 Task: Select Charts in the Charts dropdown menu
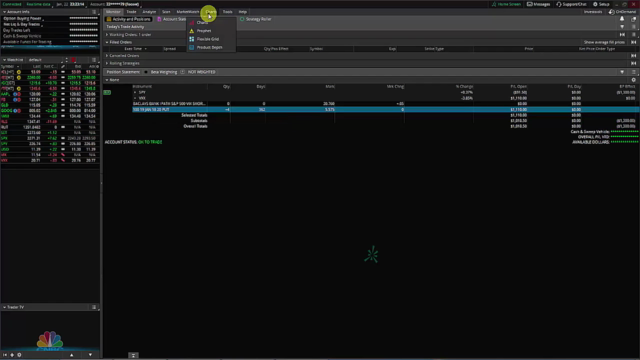(x=202, y=23)
